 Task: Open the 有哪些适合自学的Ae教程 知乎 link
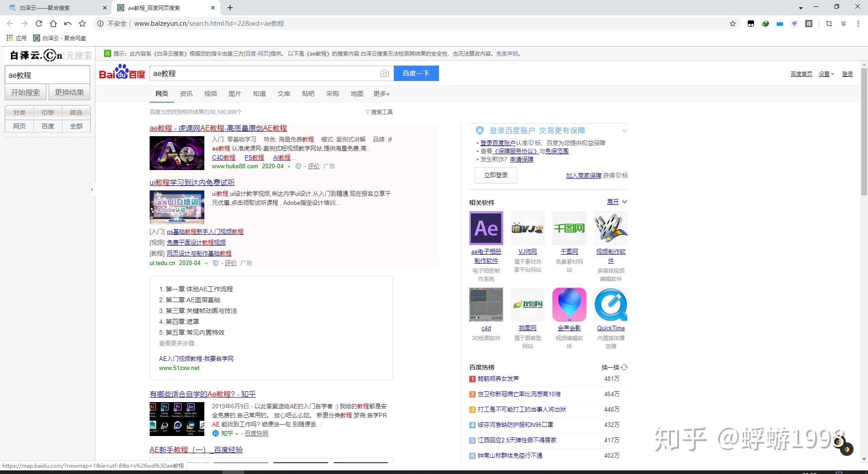203,394
